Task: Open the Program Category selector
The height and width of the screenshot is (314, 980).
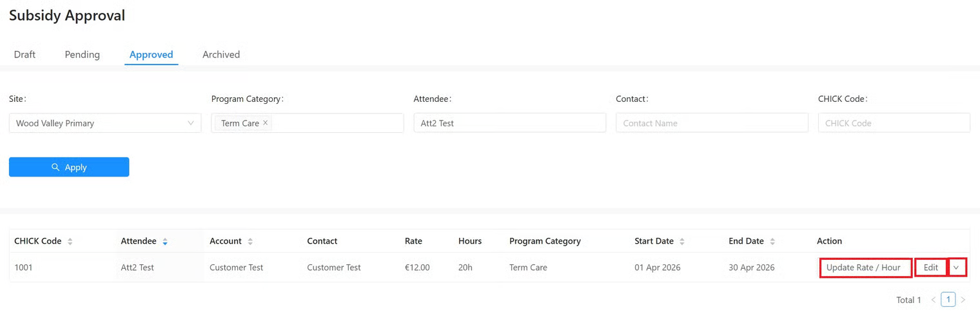Action: (335, 123)
